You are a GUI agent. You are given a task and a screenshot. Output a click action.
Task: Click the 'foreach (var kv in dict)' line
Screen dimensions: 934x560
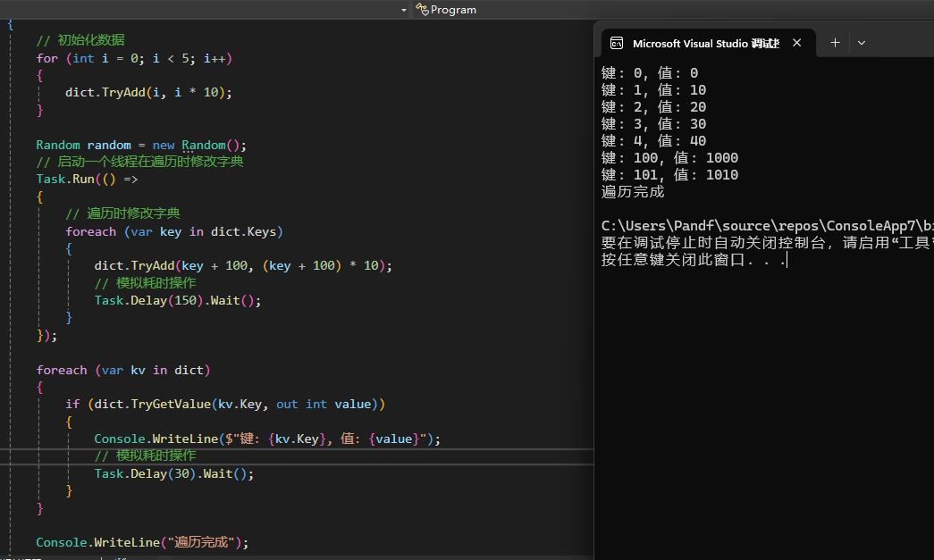click(123, 370)
